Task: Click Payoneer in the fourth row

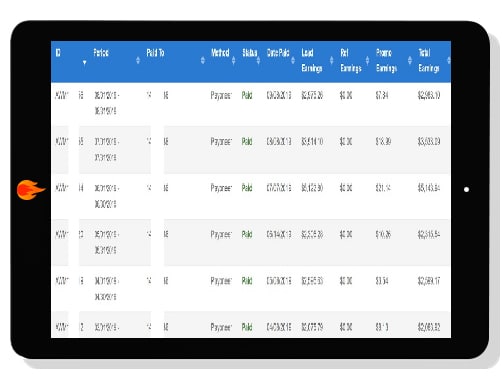Action: (221, 235)
